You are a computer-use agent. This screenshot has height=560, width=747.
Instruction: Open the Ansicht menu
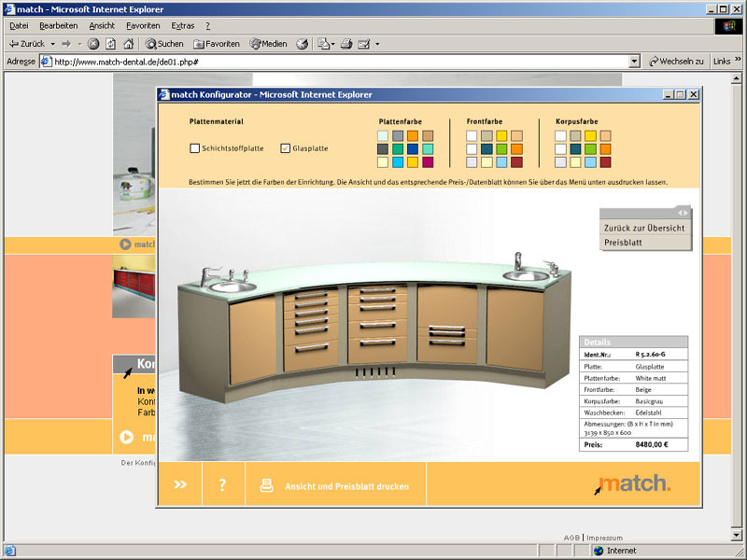click(x=103, y=25)
